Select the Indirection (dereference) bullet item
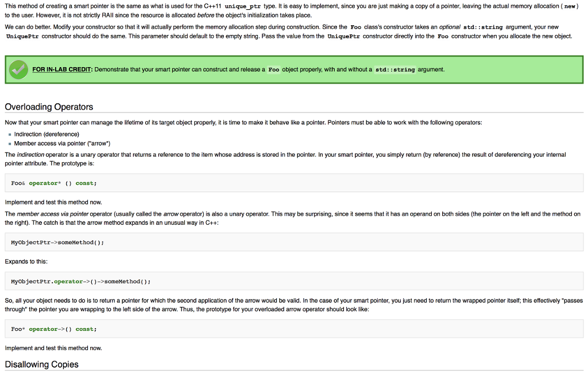 tap(47, 134)
